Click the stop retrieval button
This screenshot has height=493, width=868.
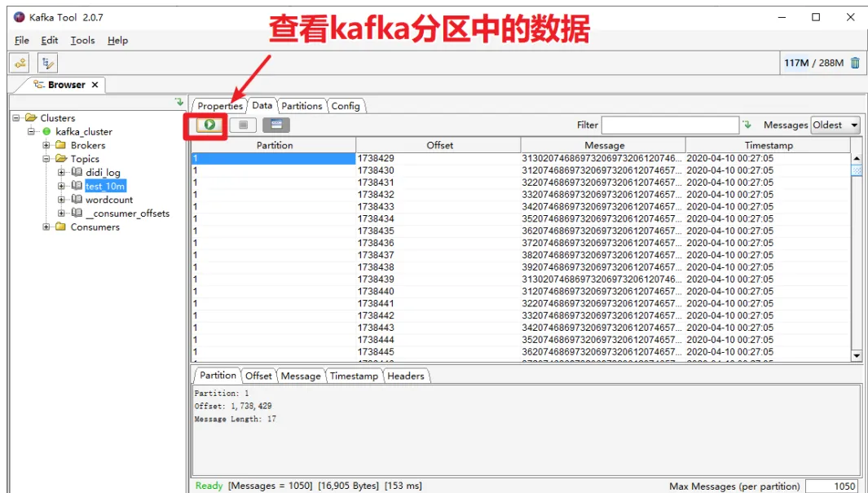(243, 125)
